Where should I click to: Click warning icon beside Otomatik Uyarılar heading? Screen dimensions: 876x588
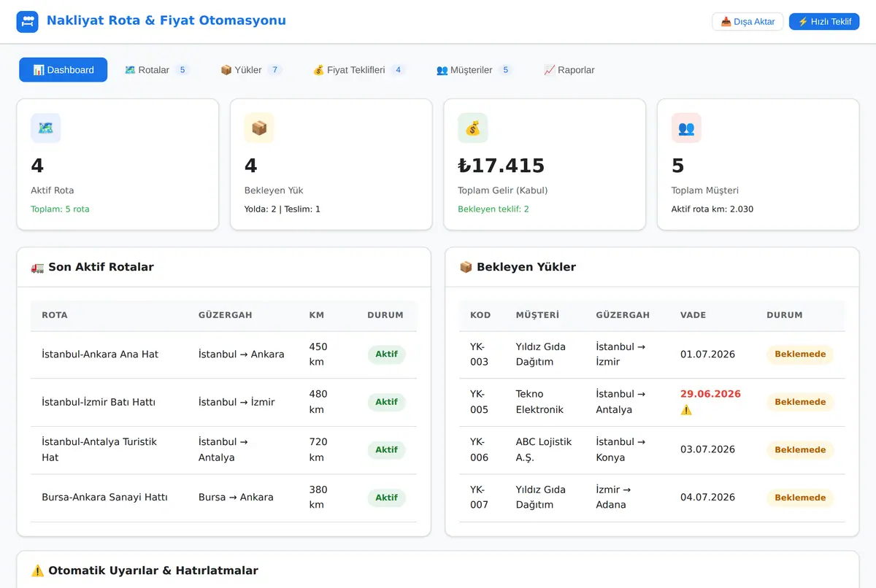pos(37,570)
